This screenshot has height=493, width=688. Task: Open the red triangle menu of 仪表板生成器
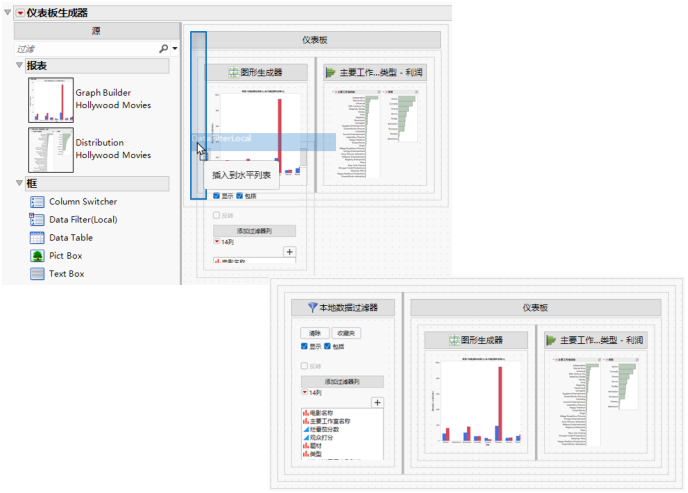tap(20, 13)
